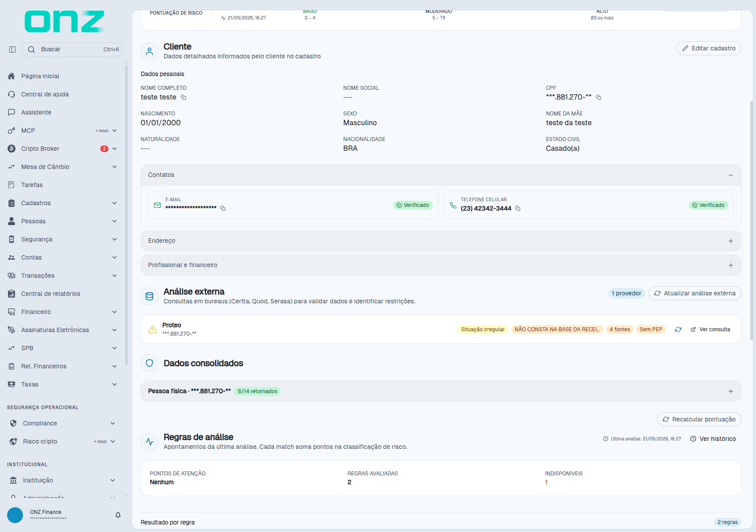Click the refresh icon in Proteo row
Screen dimensions: 756x532
(x=678, y=329)
